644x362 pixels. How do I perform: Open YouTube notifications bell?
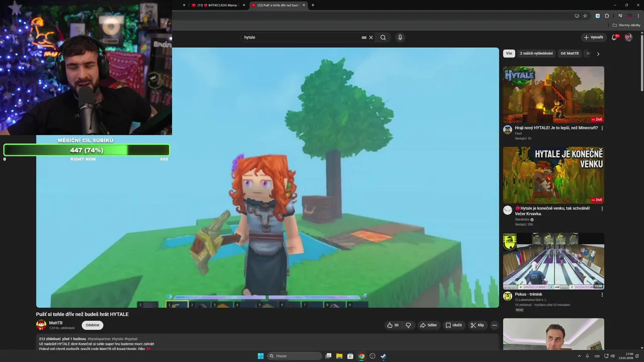click(614, 37)
